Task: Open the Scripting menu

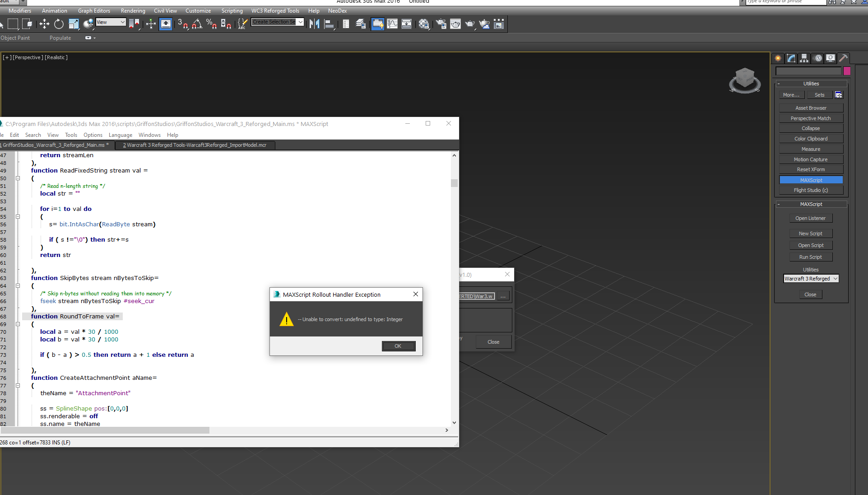Action: coord(232,11)
